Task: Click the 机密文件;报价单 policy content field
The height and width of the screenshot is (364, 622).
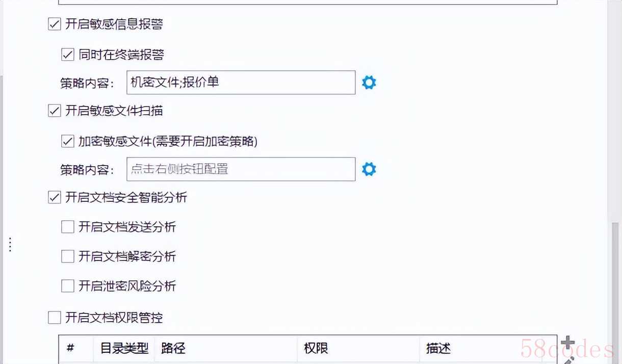Action: 241,83
